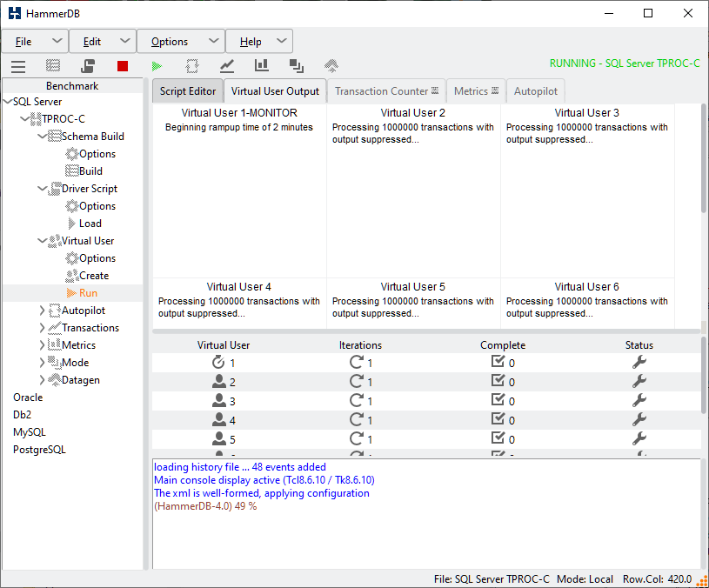
Task: Click the wrench status icon for Virtual User 3
Action: click(639, 400)
